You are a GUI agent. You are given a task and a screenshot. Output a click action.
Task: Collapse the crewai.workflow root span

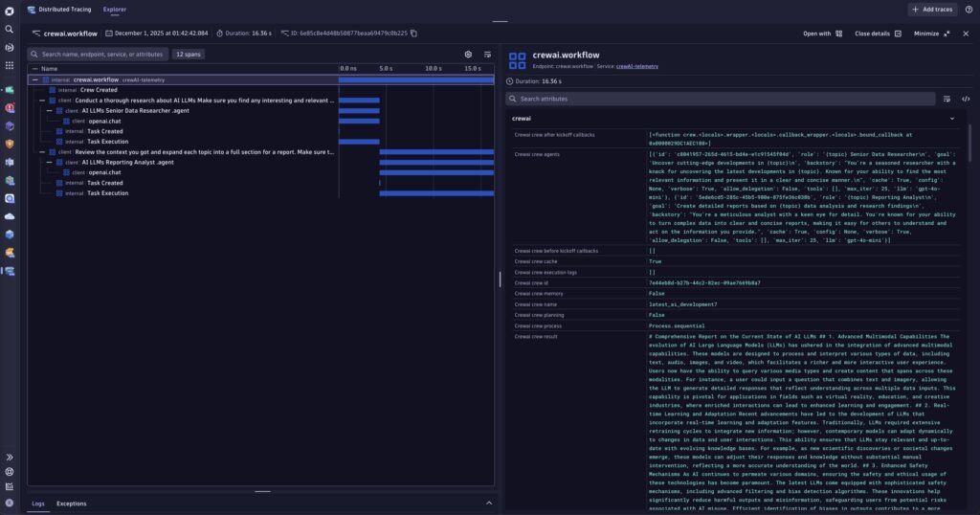pyautogui.click(x=35, y=80)
